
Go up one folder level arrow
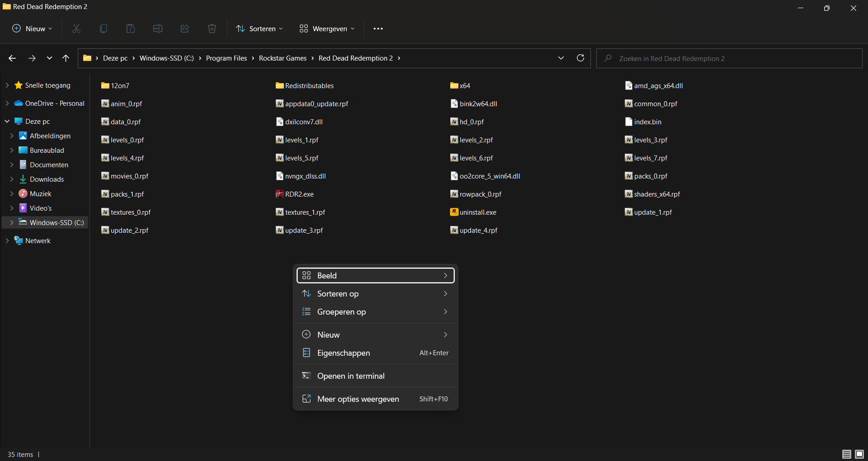coord(66,58)
